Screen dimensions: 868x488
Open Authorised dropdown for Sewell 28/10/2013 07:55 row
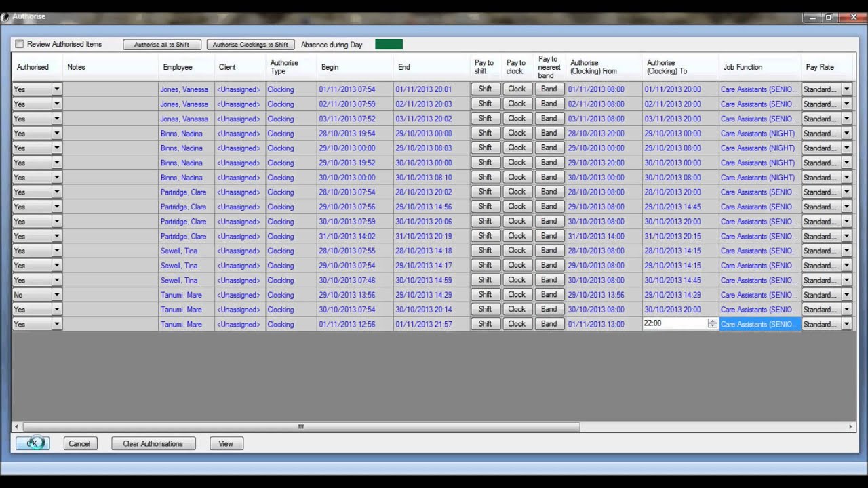[57, 250]
